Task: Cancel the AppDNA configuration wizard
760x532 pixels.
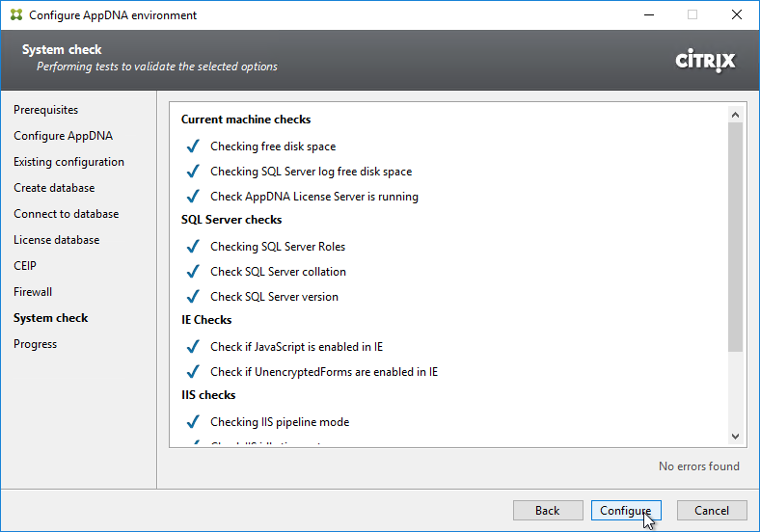Action: [x=712, y=510]
